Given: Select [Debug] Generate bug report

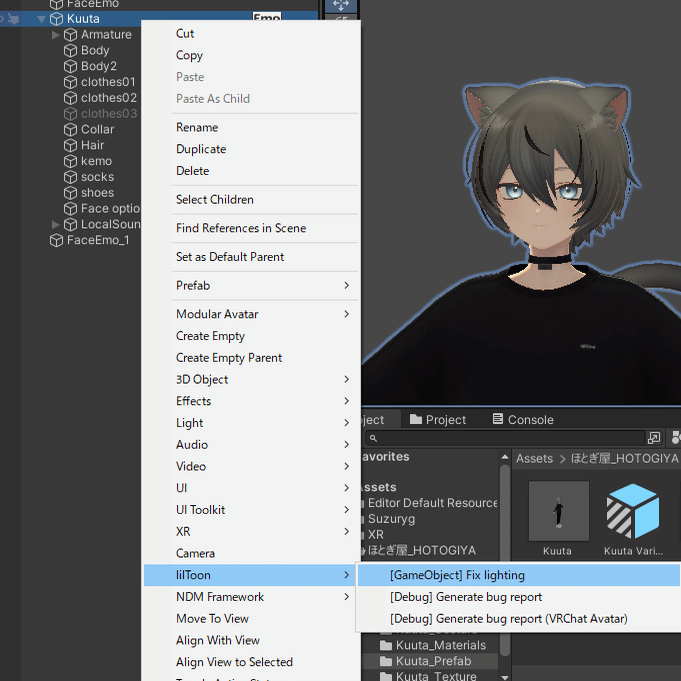Looking at the screenshot, I should click(519, 597).
